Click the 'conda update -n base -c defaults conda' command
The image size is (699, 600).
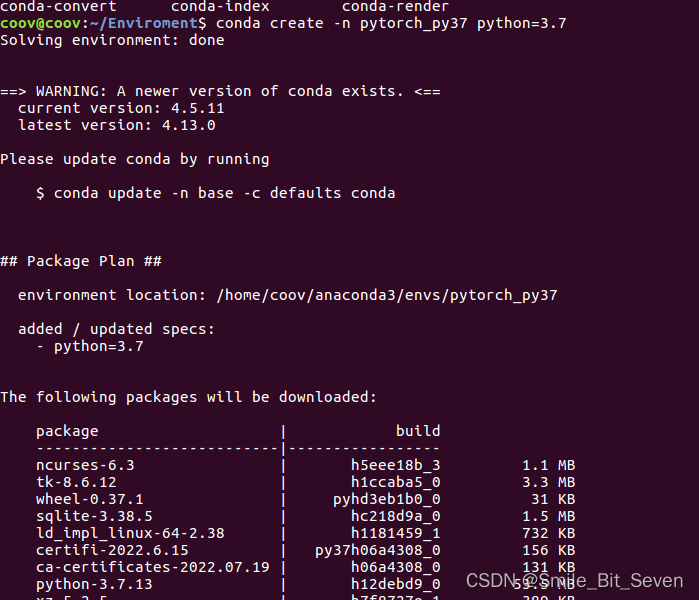tap(225, 193)
